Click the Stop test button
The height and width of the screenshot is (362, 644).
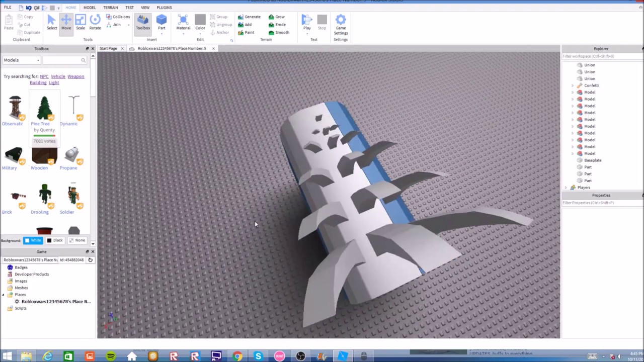(x=322, y=22)
